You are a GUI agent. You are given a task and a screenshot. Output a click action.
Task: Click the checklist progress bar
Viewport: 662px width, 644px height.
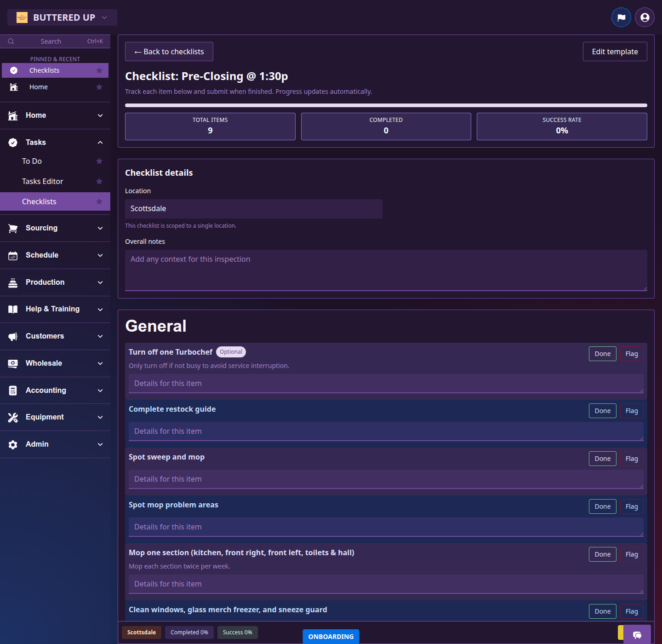(386, 105)
